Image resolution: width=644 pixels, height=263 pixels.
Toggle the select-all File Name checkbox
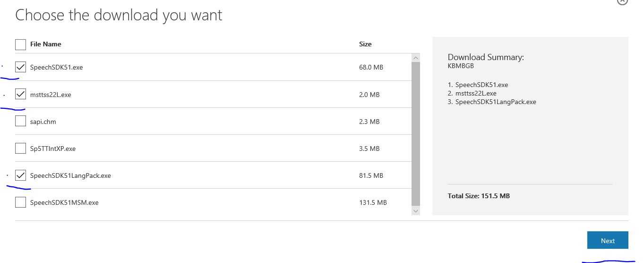(x=20, y=44)
